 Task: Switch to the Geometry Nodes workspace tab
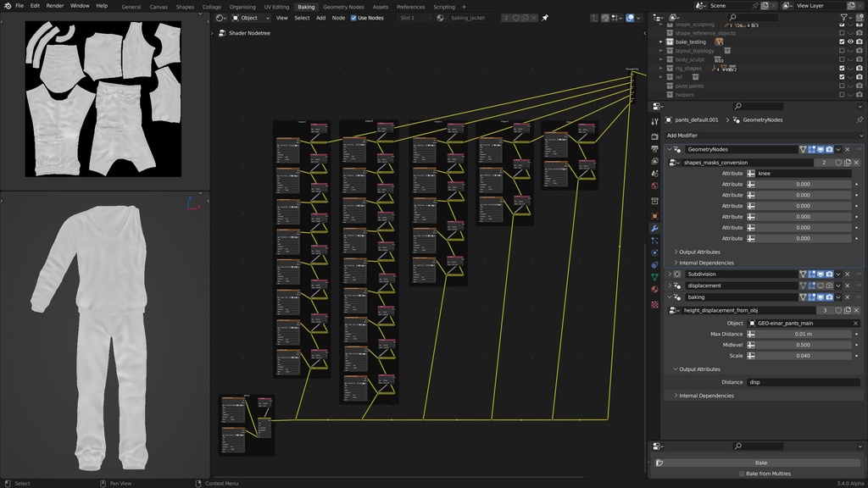point(342,6)
